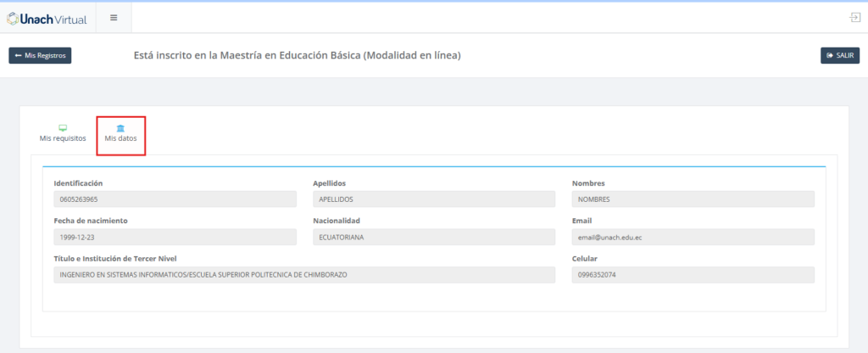Focus the Nacionalidad field
This screenshot has height=353, width=868.
click(434, 237)
